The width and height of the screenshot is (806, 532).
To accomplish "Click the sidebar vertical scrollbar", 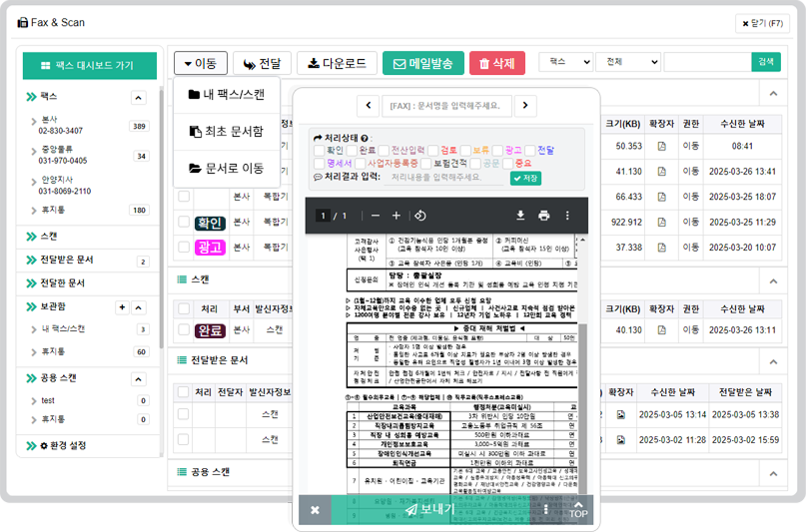I will pos(162,219).
